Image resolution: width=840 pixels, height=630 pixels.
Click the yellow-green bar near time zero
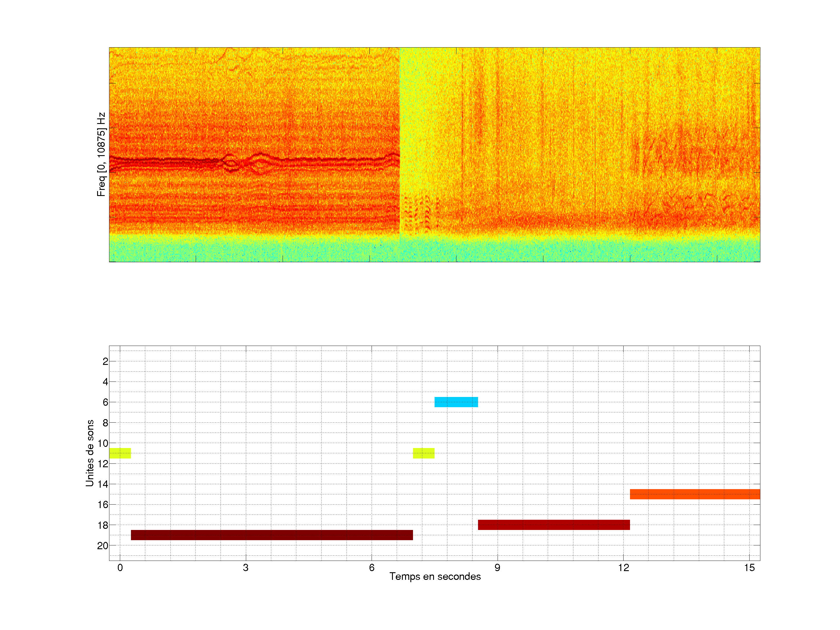120,453
